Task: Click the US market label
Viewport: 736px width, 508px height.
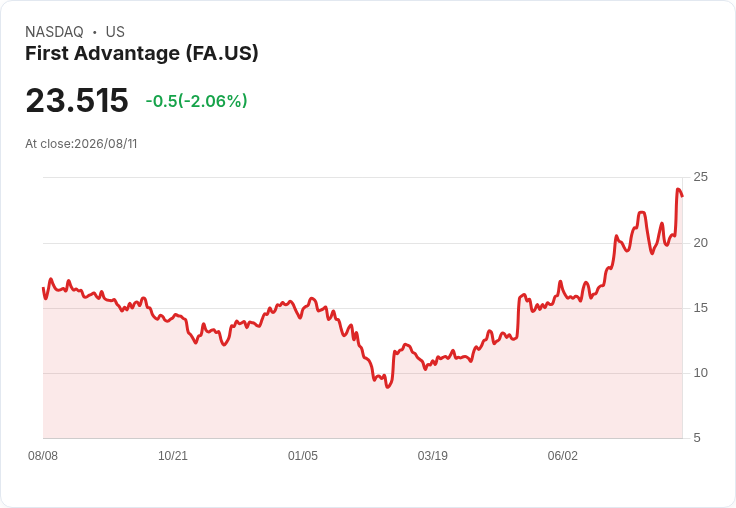Action: click(x=115, y=32)
